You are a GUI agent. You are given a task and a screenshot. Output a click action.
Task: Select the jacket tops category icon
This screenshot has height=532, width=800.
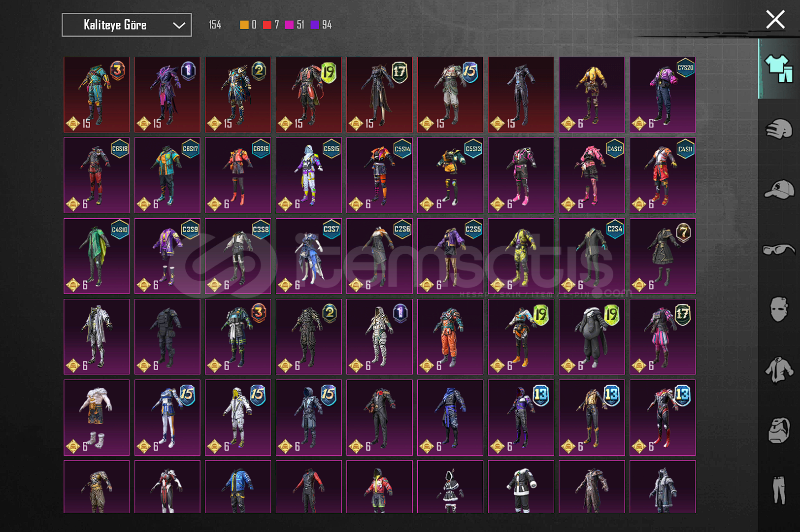pyautogui.click(x=779, y=370)
